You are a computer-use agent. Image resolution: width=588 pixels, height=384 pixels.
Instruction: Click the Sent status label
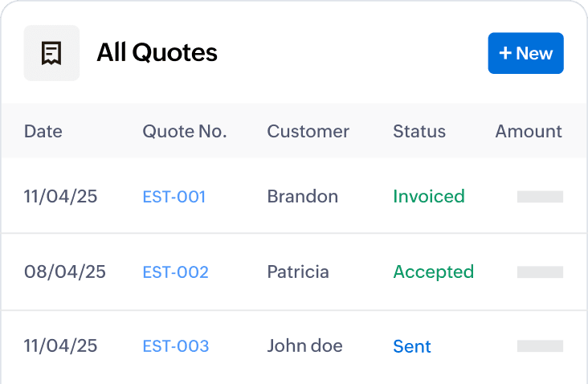(x=412, y=347)
